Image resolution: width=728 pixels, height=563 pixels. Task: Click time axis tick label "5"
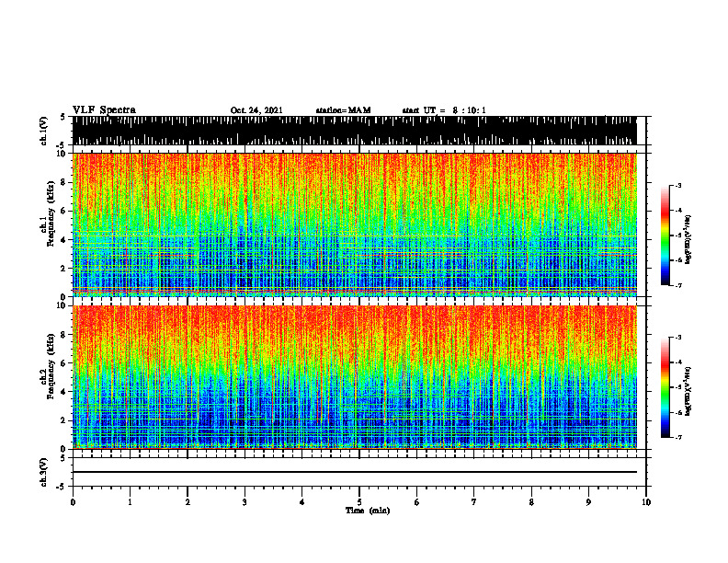pos(359,502)
